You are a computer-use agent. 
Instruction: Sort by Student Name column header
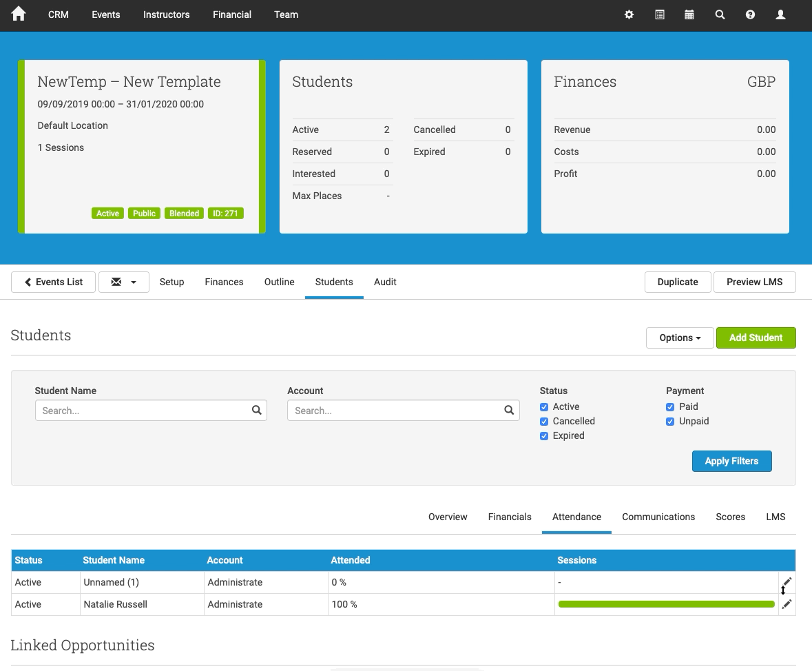pyautogui.click(x=114, y=560)
